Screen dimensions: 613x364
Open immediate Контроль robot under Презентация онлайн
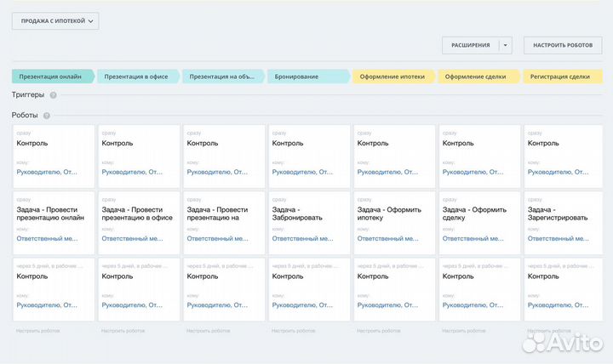coord(54,156)
